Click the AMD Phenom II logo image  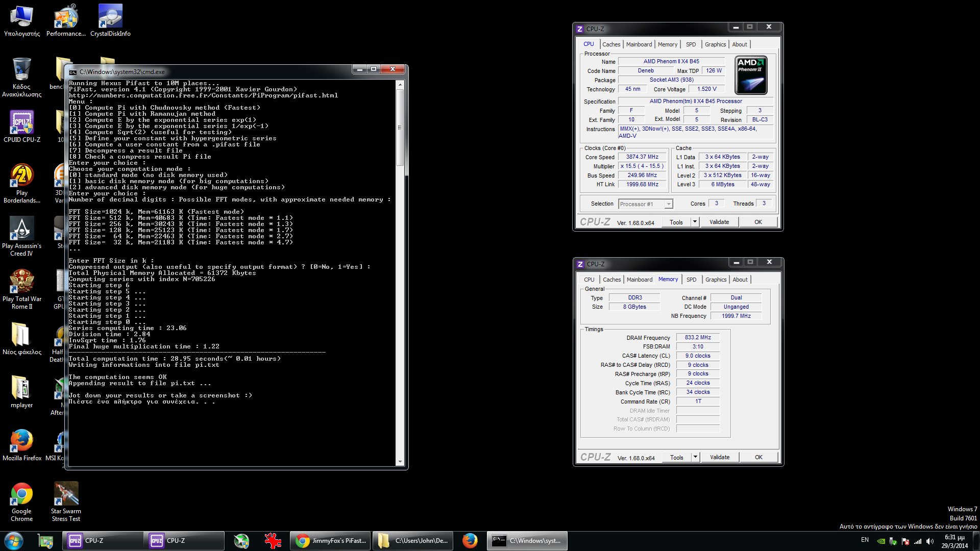coord(751,76)
